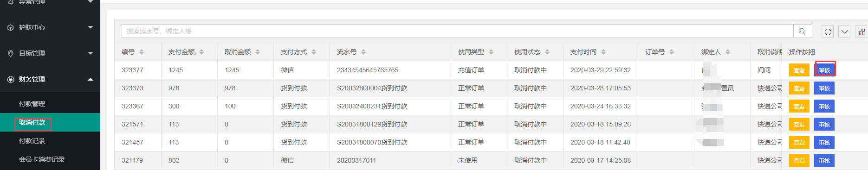
Task: Click 查看 for record 323373
Action: click(799, 88)
